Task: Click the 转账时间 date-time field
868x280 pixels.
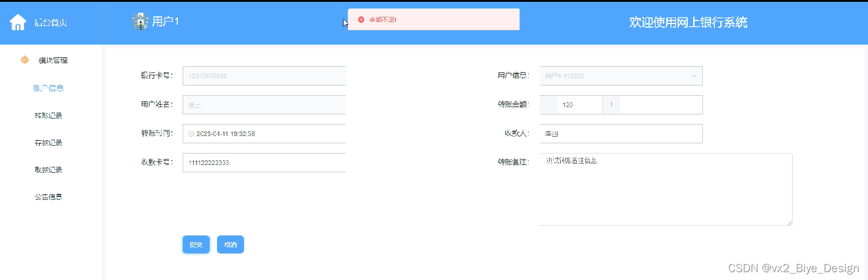Action: click(x=265, y=134)
